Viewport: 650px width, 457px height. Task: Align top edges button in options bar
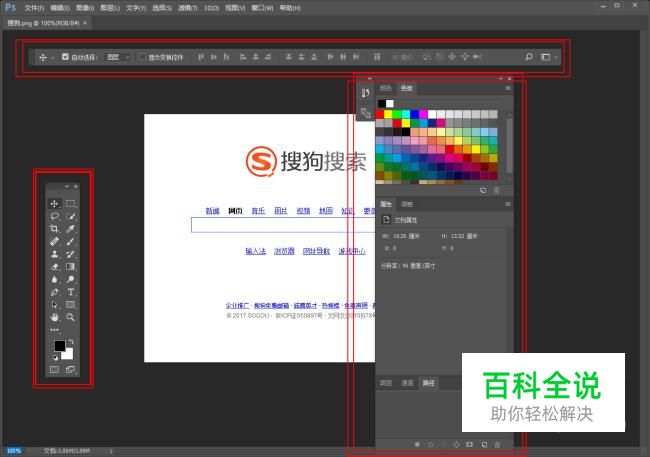pyautogui.click(x=201, y=57)
